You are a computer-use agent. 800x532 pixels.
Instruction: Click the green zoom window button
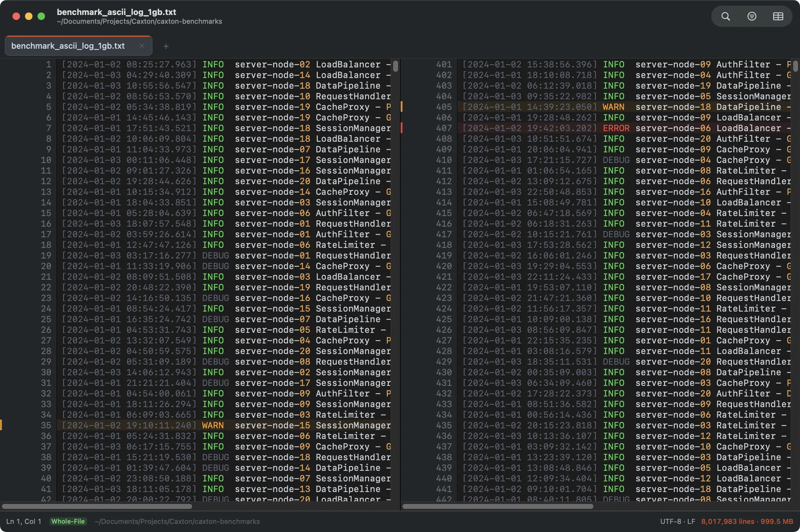[41, 16]
